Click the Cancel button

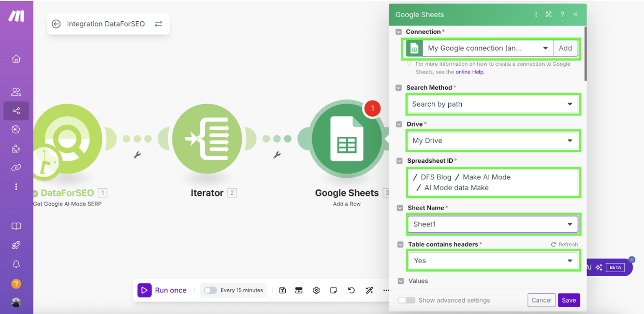(x=541, y=300)
